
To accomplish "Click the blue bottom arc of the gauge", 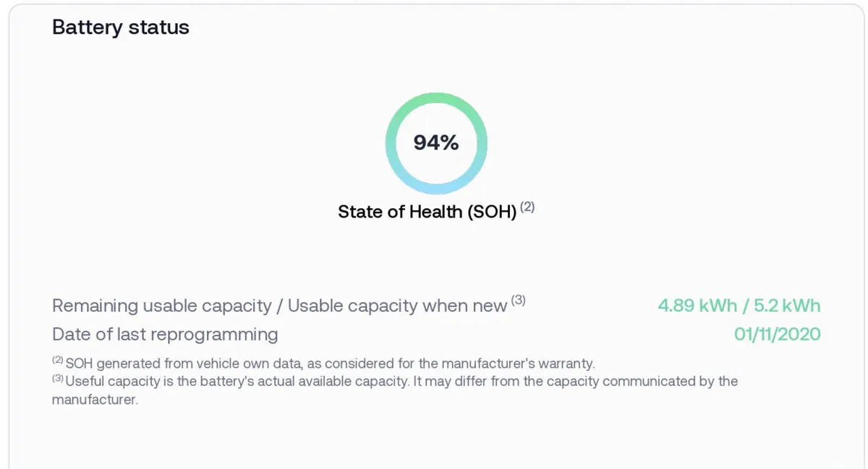I will [x=436, y=187].
